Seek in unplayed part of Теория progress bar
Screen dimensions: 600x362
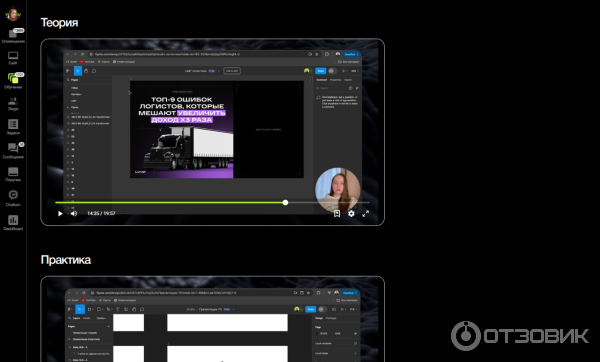[329, 202]
